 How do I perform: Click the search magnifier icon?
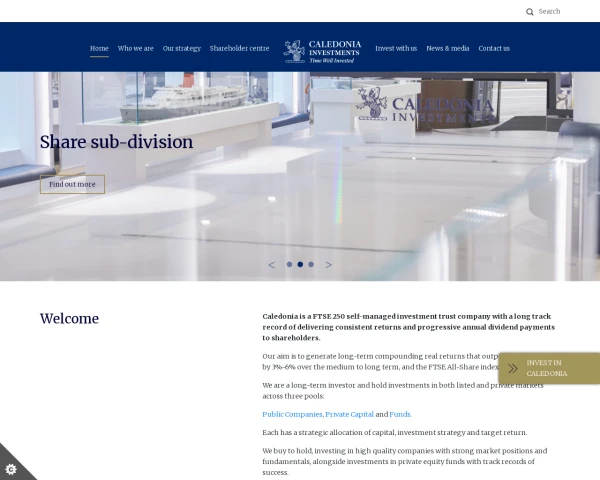point(530,12)
